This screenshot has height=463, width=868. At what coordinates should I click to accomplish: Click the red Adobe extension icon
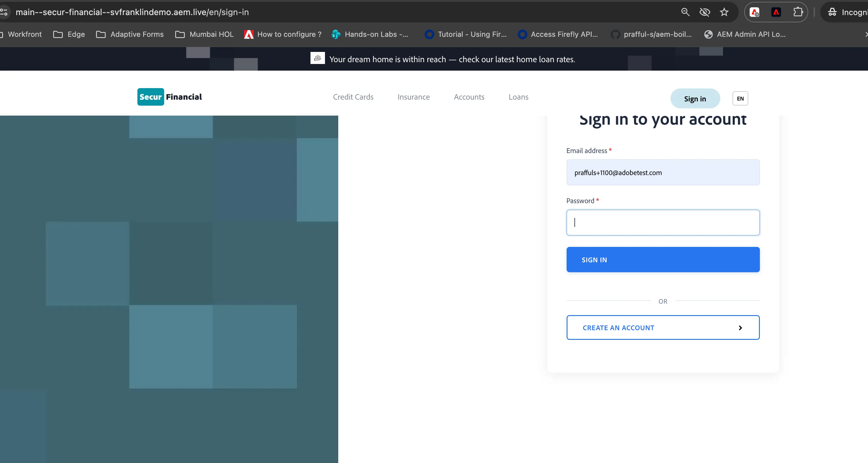[x=776, y=12]
